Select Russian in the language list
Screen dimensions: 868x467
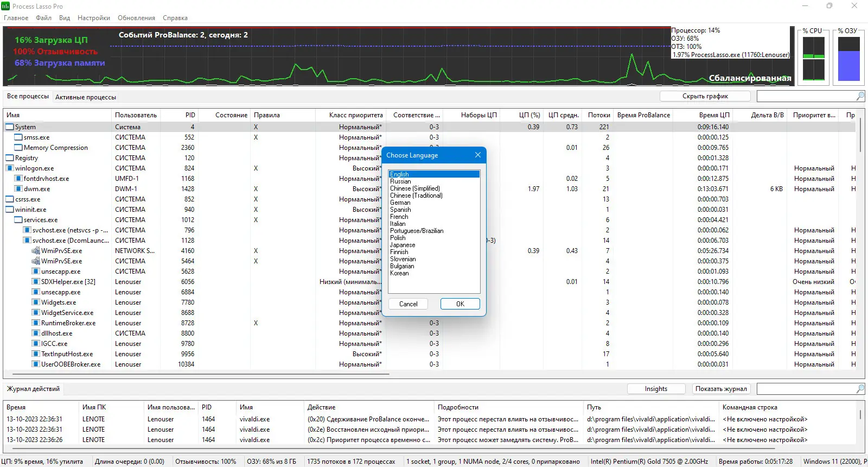click(x=434, y=181)
